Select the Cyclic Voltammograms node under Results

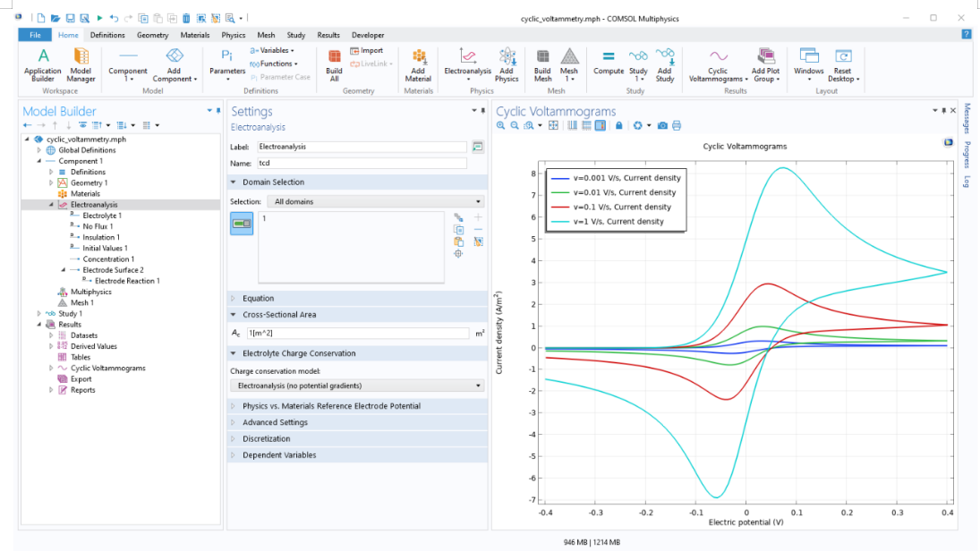[x=107, y=369]
